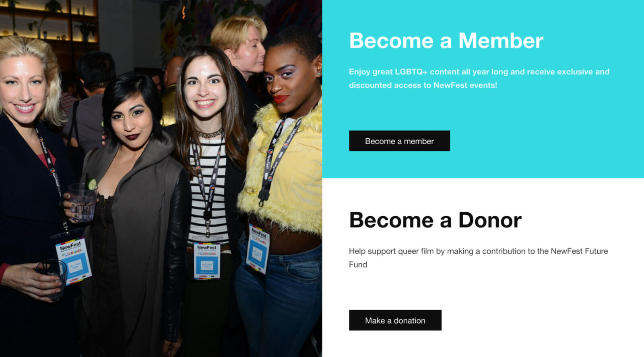Screen dimensions: 644x357
Task: Click the "Become a member" button
Action: (x=399, y=141)
